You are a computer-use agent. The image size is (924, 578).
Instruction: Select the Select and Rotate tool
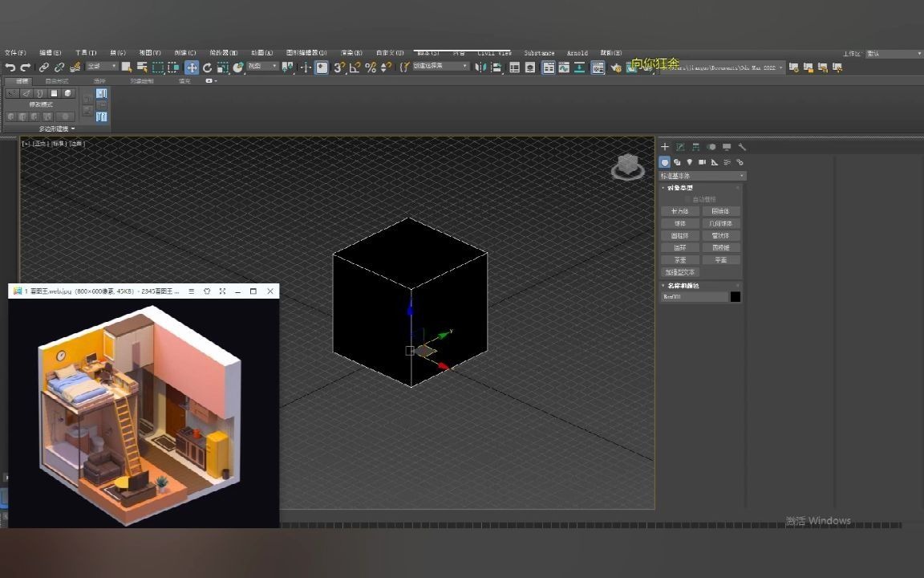[207, 67]
